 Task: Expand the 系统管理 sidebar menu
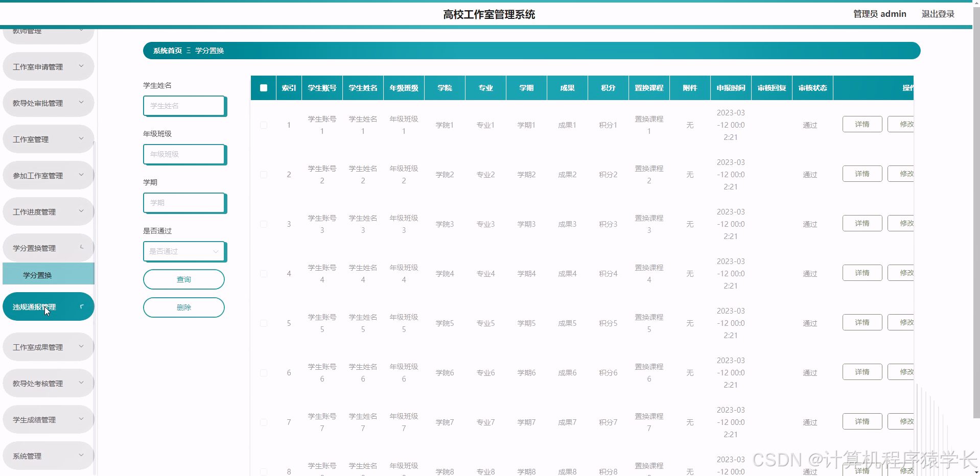48,455
